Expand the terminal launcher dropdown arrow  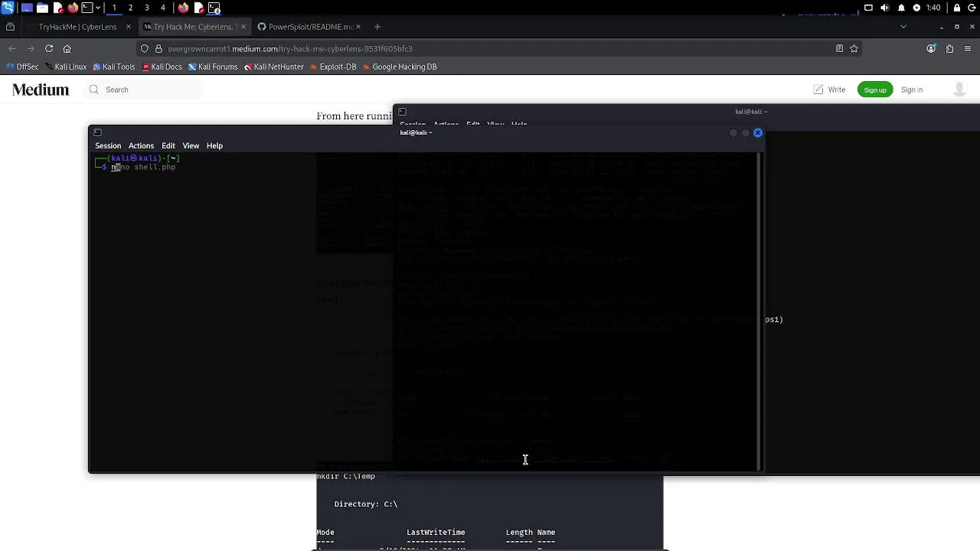click(x=98, y=8)
